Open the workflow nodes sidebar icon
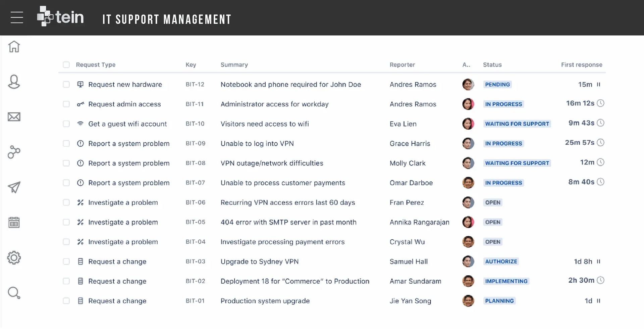644x329 pixels. (14, 152)
